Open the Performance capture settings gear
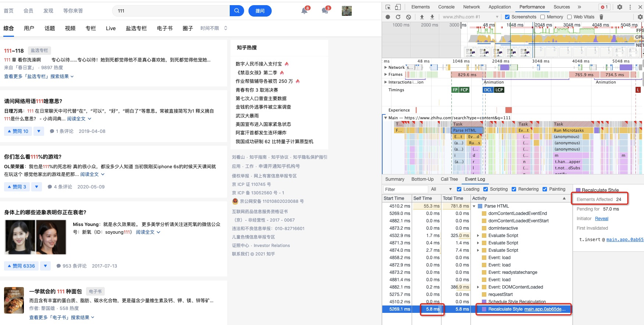This screenshot has height=325, width=644. [640, 17]
